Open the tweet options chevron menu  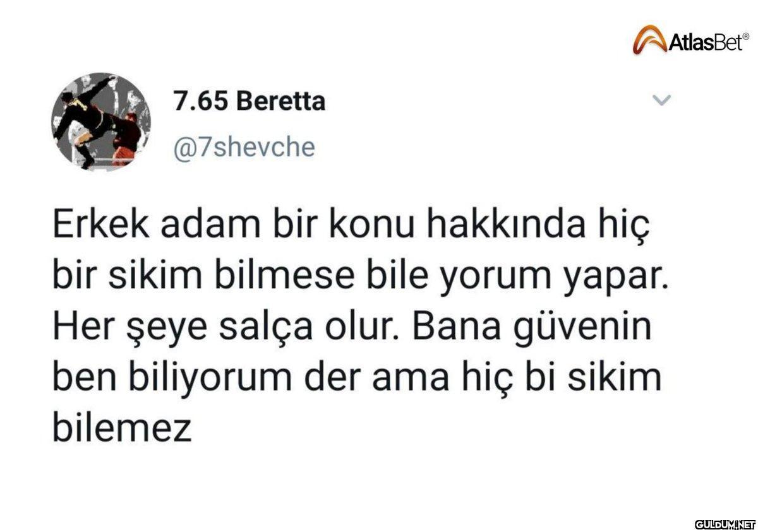[x=660, y=100]
